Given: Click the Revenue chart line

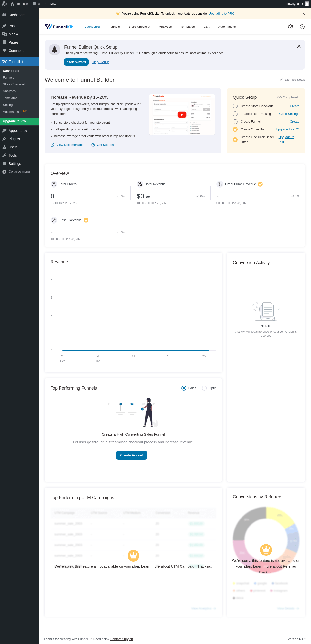Looking at the screenshot, I should coord(136,350).
